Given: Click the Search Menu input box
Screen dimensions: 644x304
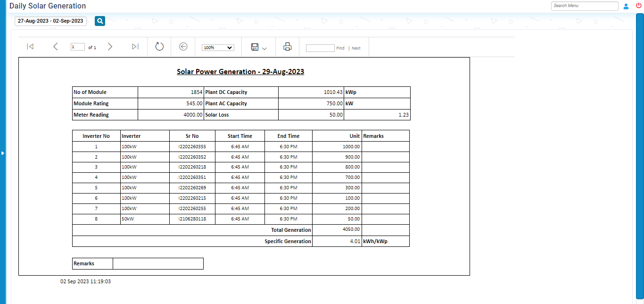Looking at the screenshot, I should [x=584, y=6].
